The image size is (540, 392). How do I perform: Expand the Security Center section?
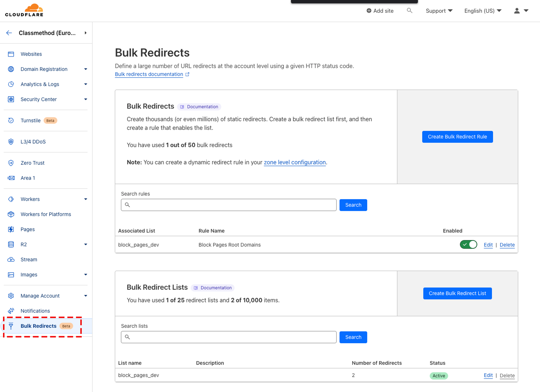click(39, 99)
